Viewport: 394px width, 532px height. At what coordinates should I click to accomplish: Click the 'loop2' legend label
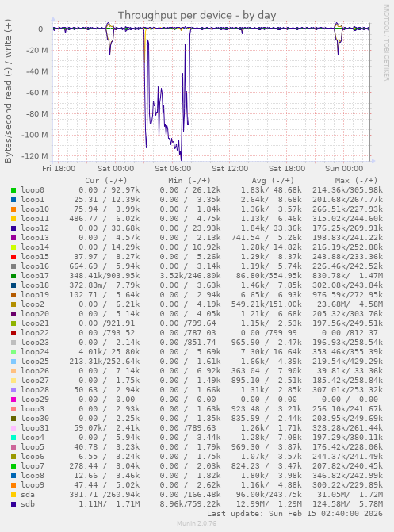[x=33, y=304]
